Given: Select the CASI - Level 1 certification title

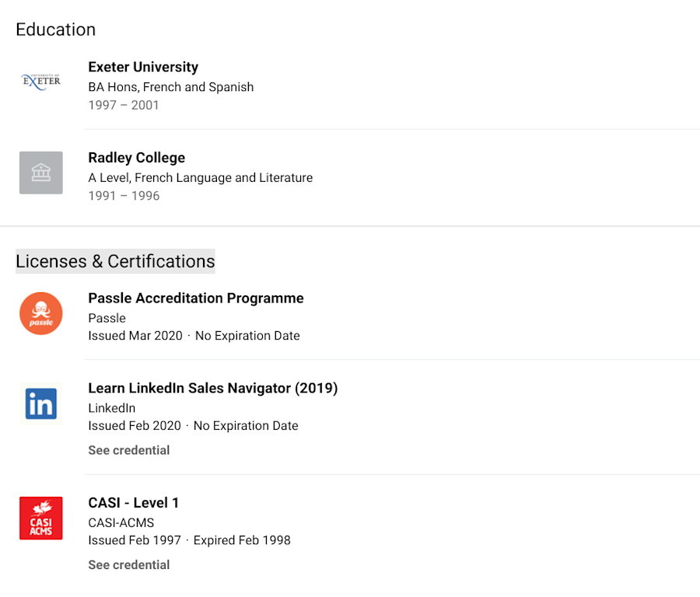Looking at the screenshot, I should [x=133, y=503].
